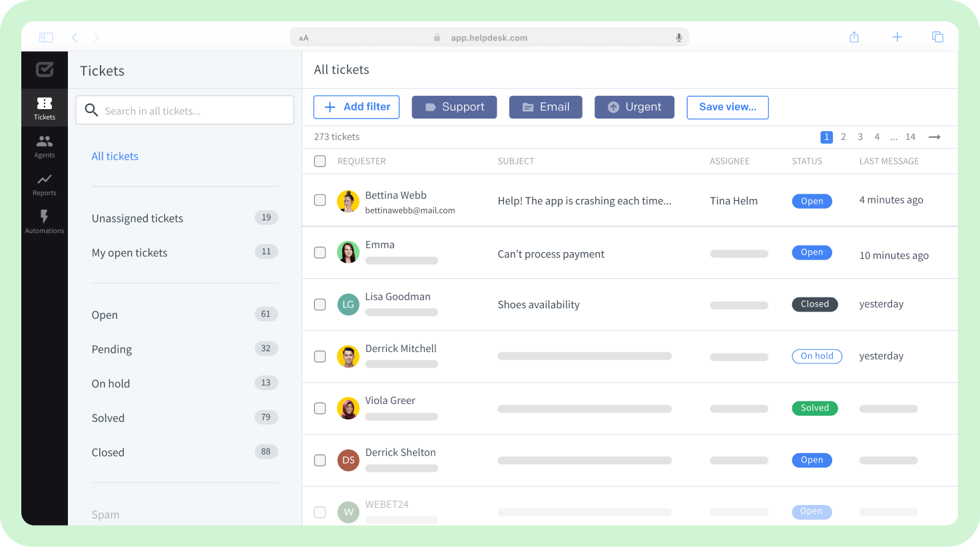Open the Tickets section in the sidebar

click(x=44, y=106)
